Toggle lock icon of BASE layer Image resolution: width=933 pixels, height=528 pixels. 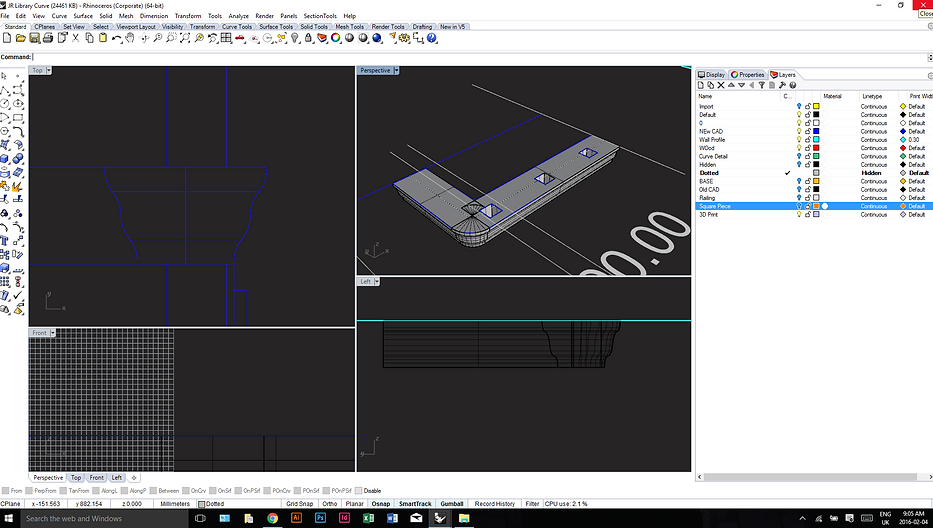[x=808, y=182]
